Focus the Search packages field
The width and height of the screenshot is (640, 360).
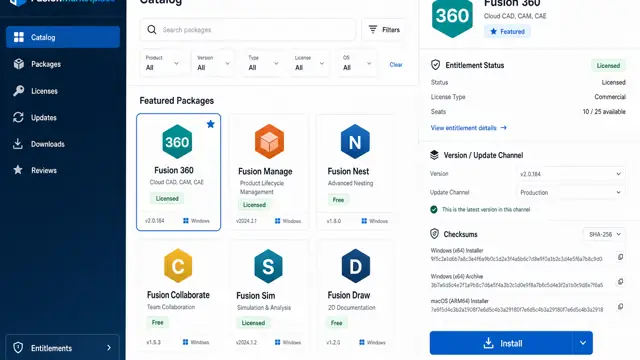(x=247, y=29)
